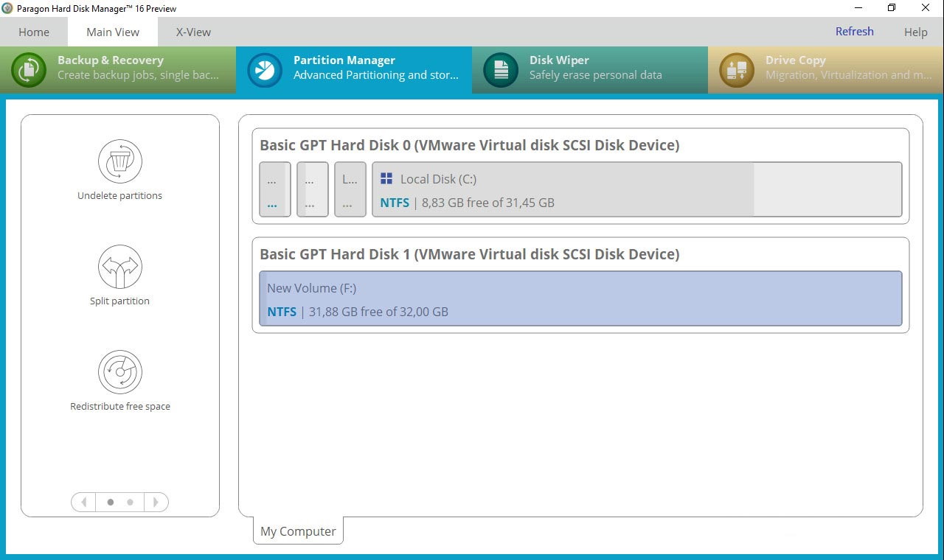Click NTFS label on Local Disk C
The width and height of the screenshot is (944, 560).
[x=395, y=203]
